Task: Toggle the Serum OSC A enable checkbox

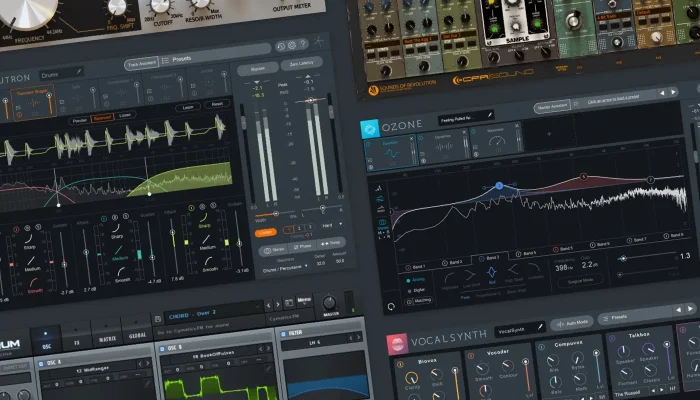Action: 41,364
